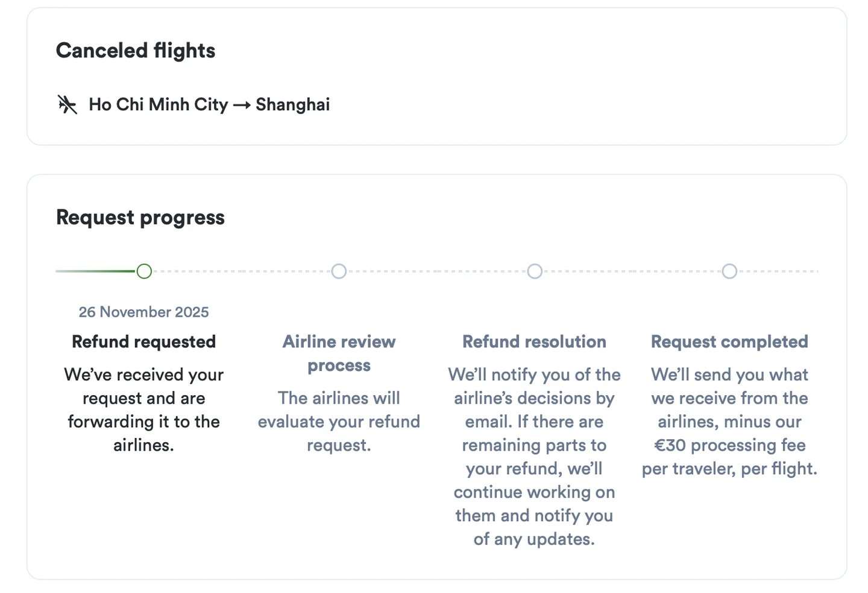Click the €30 processing fee text
Viewport: 868px width, 593px height.
tap(729, 445)
